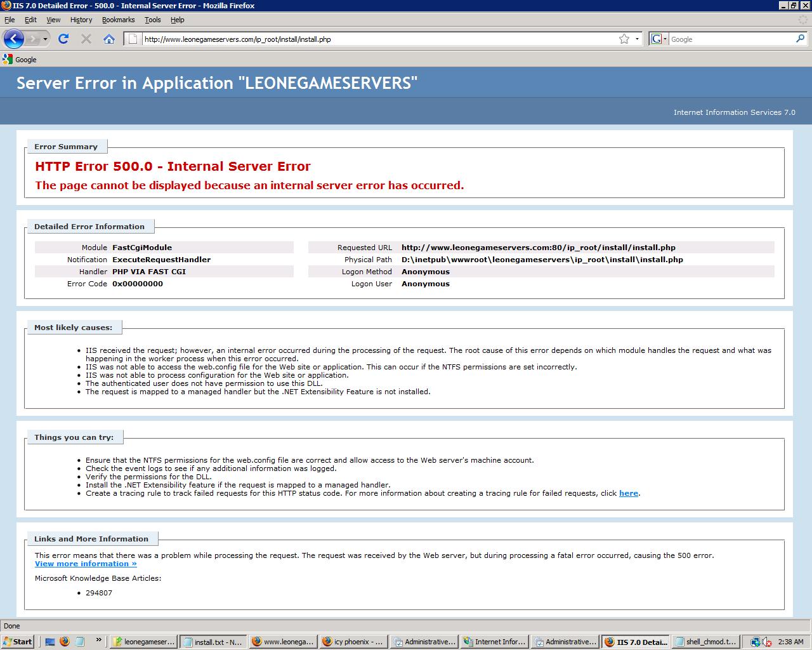Click the Show Desktop quick launch icon
This screenshot has width=812, height=650.
click(x=50, y=641)
